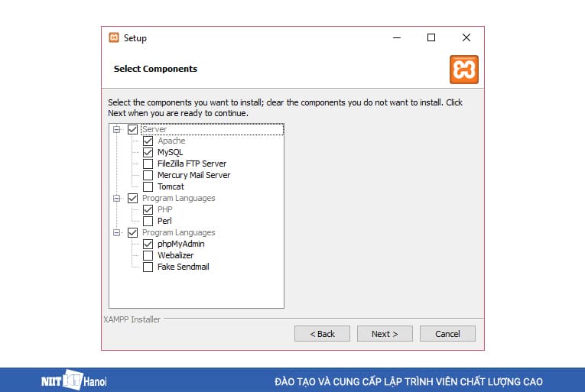Check the Perl checkbox

(148, 221)
